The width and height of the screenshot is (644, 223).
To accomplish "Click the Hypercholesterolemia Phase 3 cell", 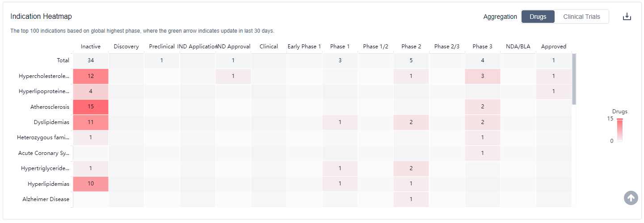I will point(482,76).
